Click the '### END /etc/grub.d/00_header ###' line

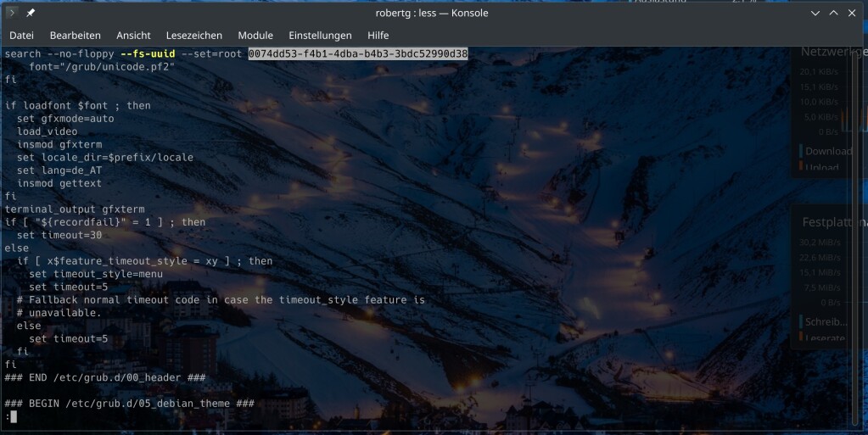(105, 377)
